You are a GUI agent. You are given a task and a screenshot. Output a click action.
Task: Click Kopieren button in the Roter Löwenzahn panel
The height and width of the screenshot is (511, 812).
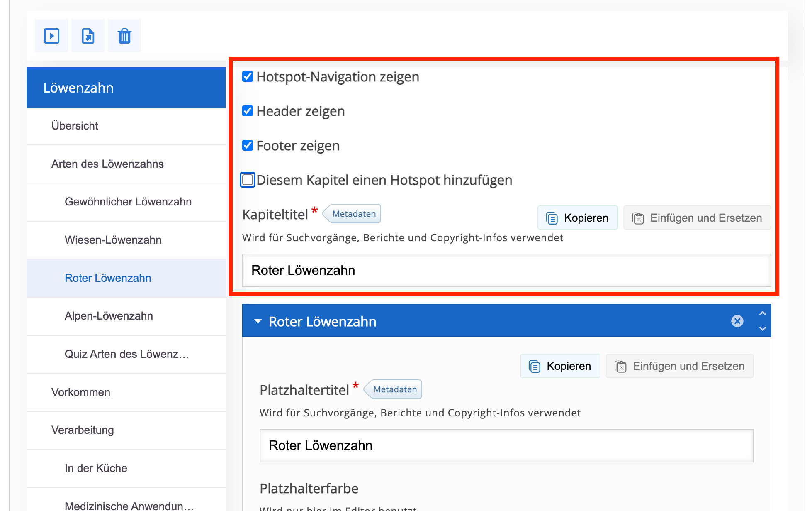coord(560,366)
